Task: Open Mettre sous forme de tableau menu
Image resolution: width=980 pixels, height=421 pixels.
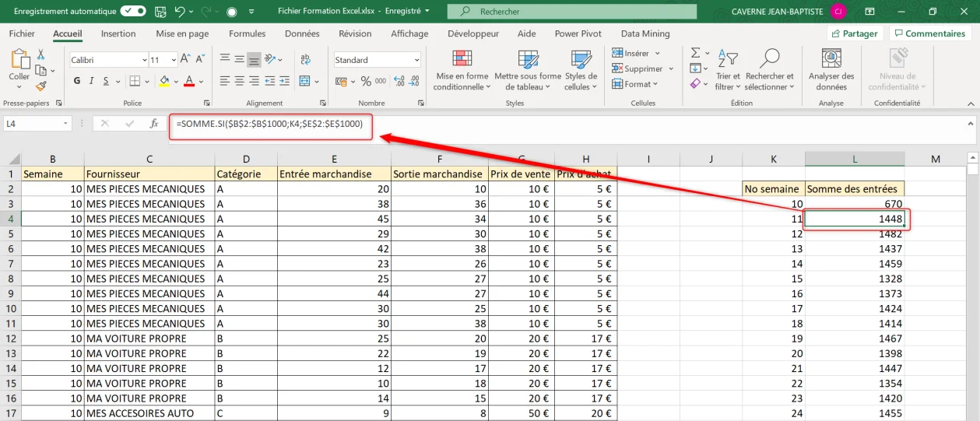Action: click(528, 70)
